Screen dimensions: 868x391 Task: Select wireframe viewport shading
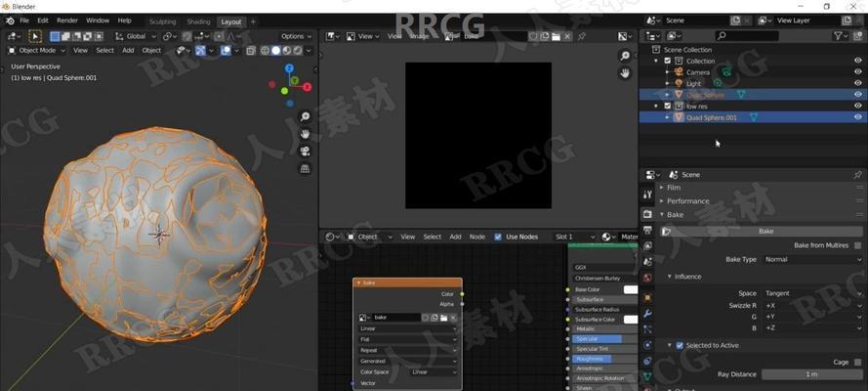(266, 51)
